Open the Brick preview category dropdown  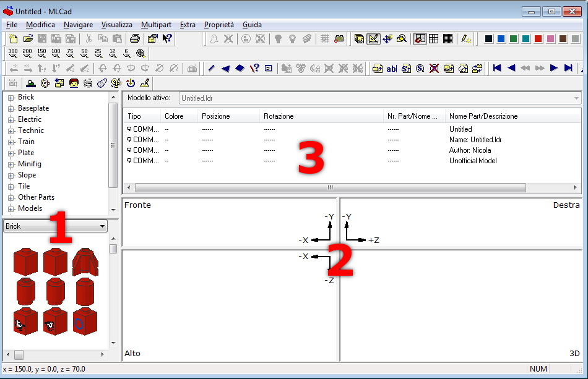coord(102,226)
